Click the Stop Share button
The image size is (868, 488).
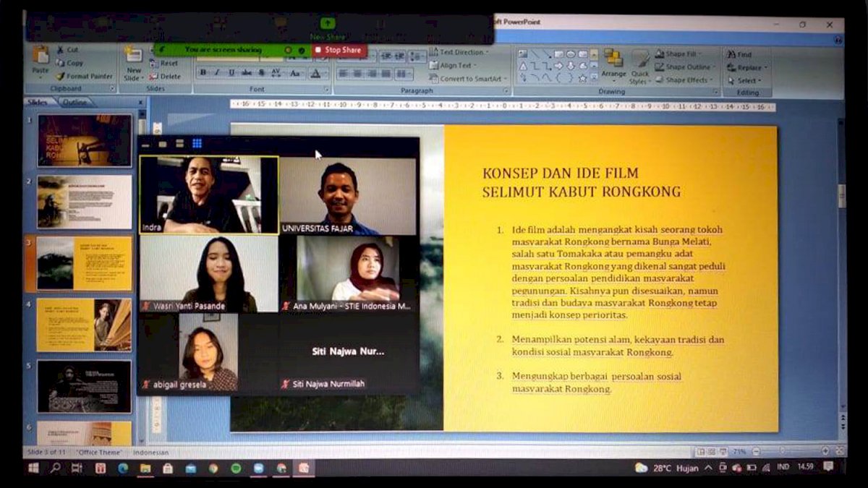coord(339,51)
